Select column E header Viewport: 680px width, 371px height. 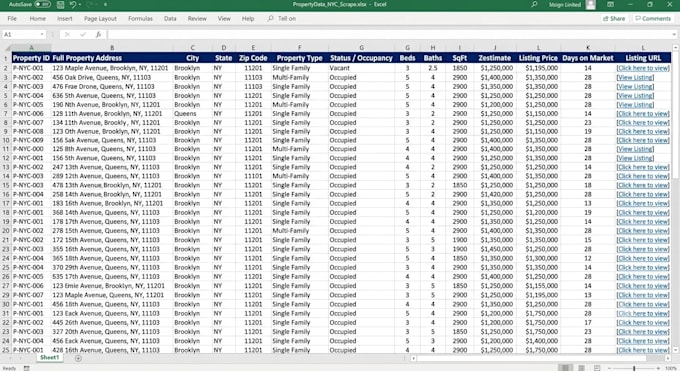[x=253, y=48]
